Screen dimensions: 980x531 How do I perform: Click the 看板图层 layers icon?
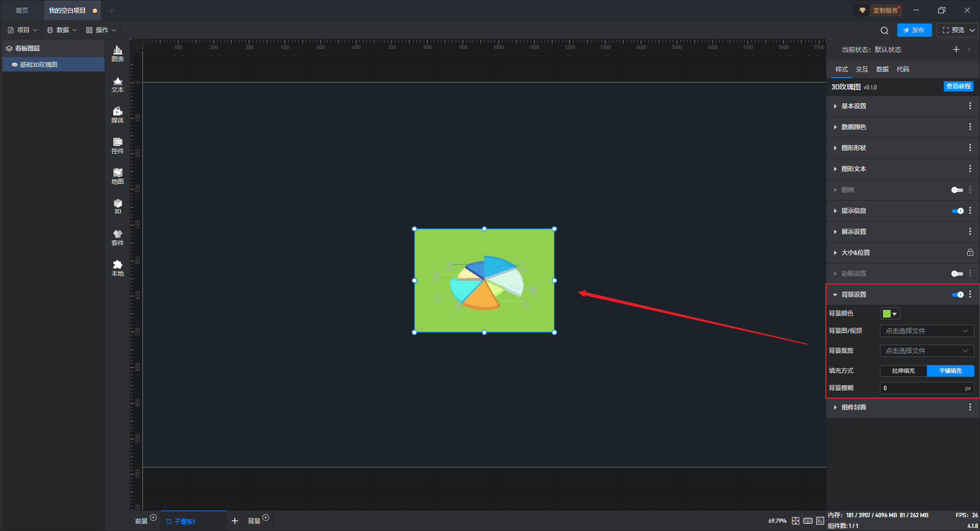pyautogui.click(x=9, y=49)
